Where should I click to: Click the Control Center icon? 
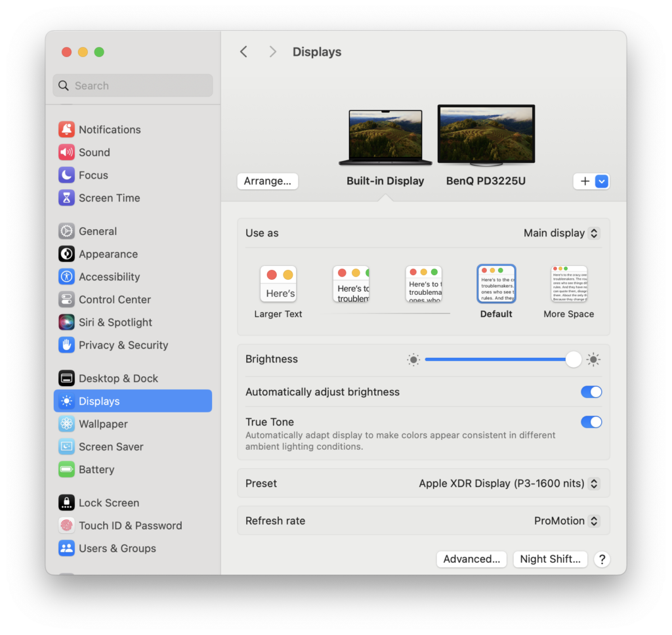pyautogui.click(x=66, y=299)
